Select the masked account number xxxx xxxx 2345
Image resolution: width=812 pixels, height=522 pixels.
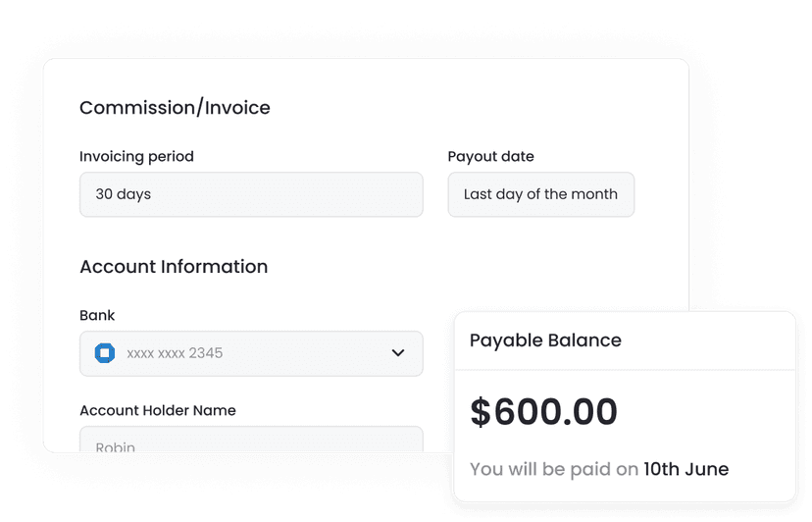coord(175,353)
